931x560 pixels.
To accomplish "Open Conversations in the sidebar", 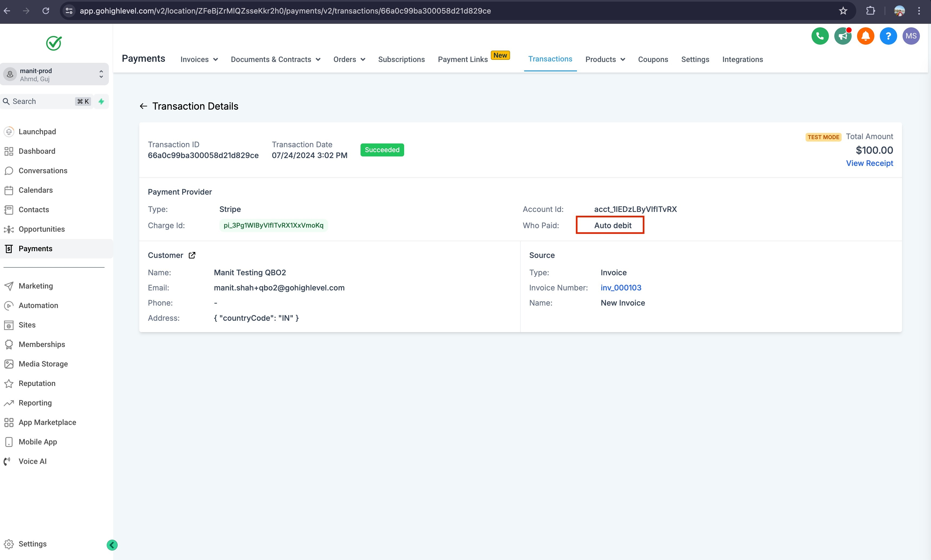I will pos(43,171).
